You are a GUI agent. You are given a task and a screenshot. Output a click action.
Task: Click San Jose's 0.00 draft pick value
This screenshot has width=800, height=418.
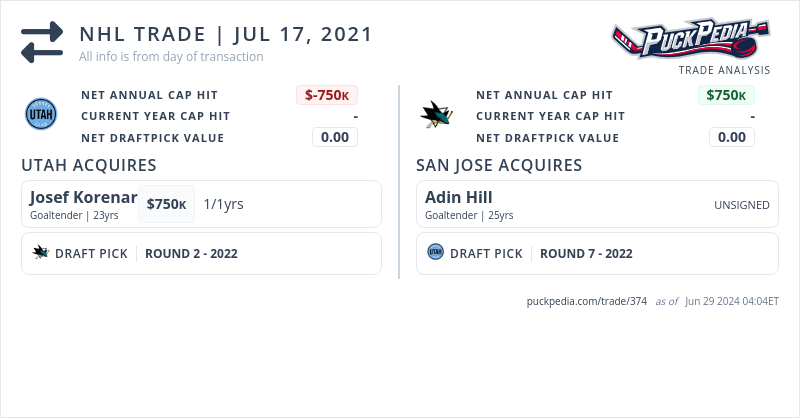(x=732, y=137)
